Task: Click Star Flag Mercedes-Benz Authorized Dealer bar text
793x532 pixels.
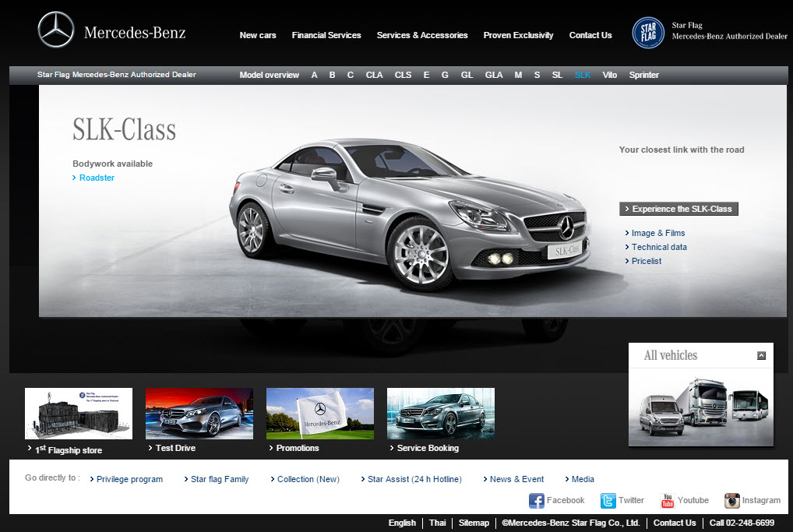Action: [x=116, y=75]
